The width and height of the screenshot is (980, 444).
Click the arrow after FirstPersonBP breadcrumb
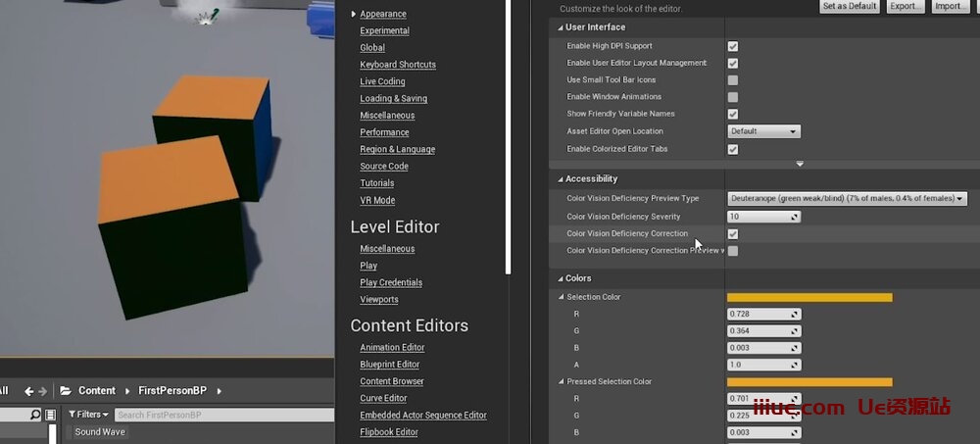pyautogui.click(x=219, y=391)
